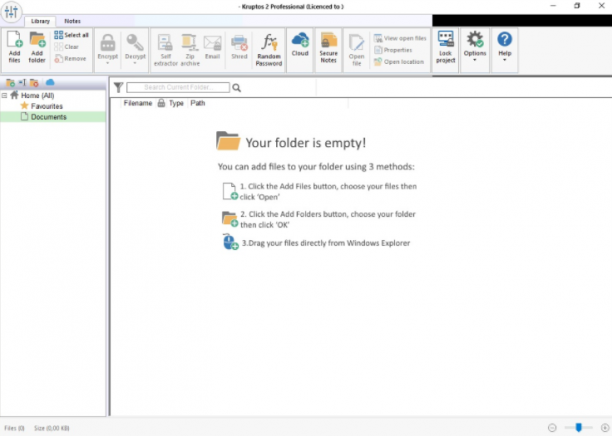Click the zoom in plus button
This screenshot has width=612, height=436.
[605, 428]
